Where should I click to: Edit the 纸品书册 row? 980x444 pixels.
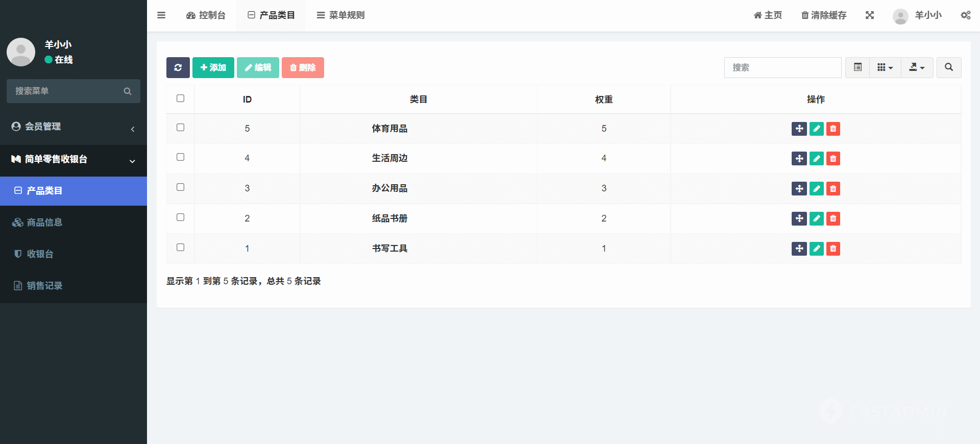point(817,218)
